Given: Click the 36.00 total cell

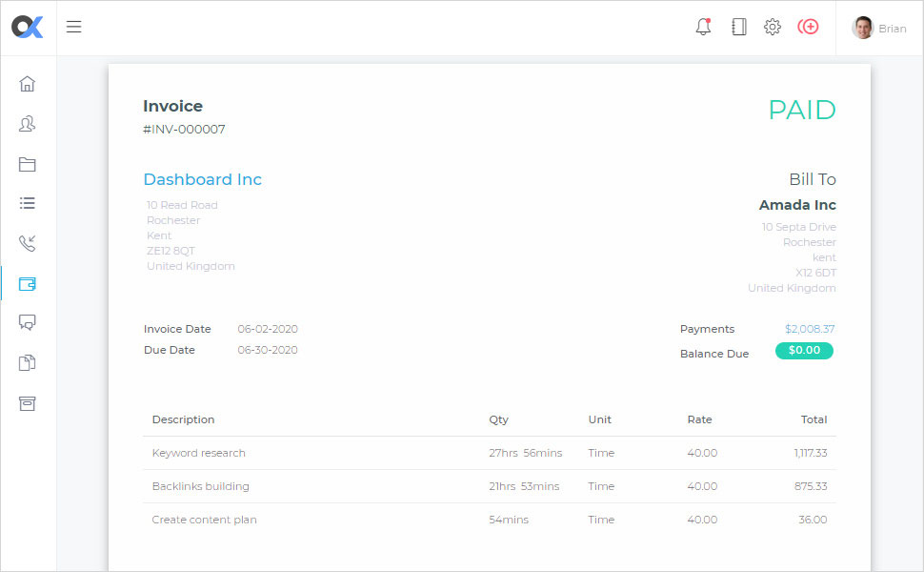Looking at the screenshot, I should pyautogui.click(x=813, y=520).
